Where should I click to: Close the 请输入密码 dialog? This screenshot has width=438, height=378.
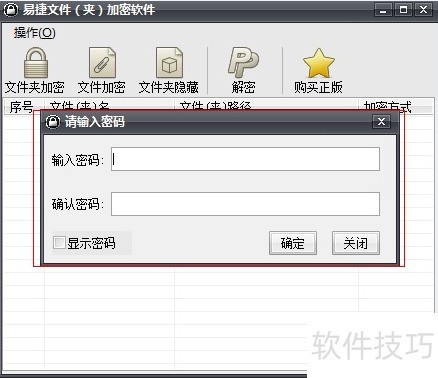[381, 122]
